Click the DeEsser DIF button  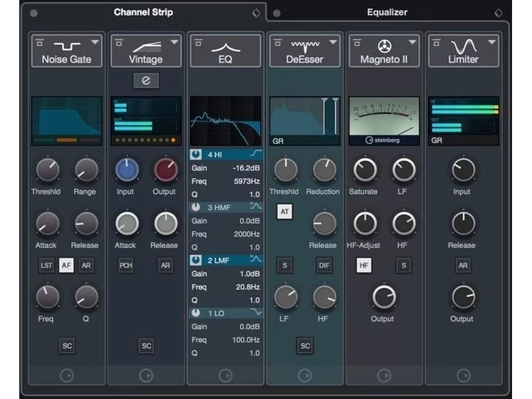click(x=324, y=265)
